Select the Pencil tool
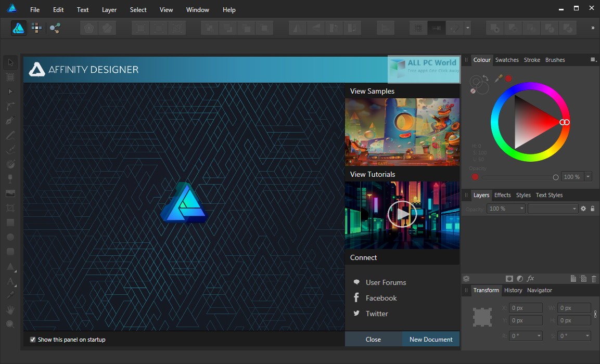Screen dimensions: 600x364 [10, 135]
